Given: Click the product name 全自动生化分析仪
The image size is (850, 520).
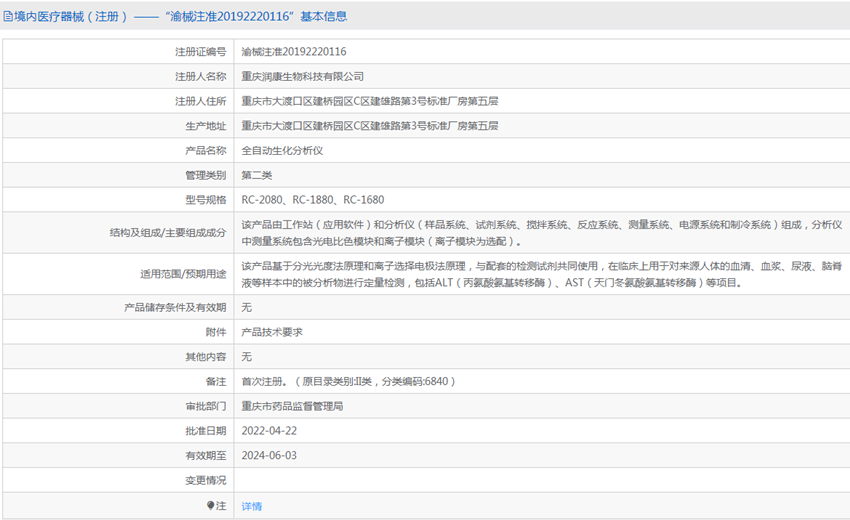Looking at the screenshot, I should click(x=282, y=151).
